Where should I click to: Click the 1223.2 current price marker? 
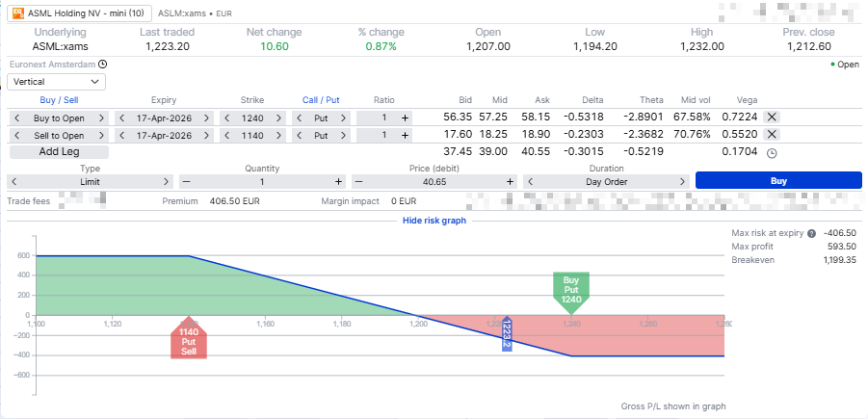tap(507, 334)
